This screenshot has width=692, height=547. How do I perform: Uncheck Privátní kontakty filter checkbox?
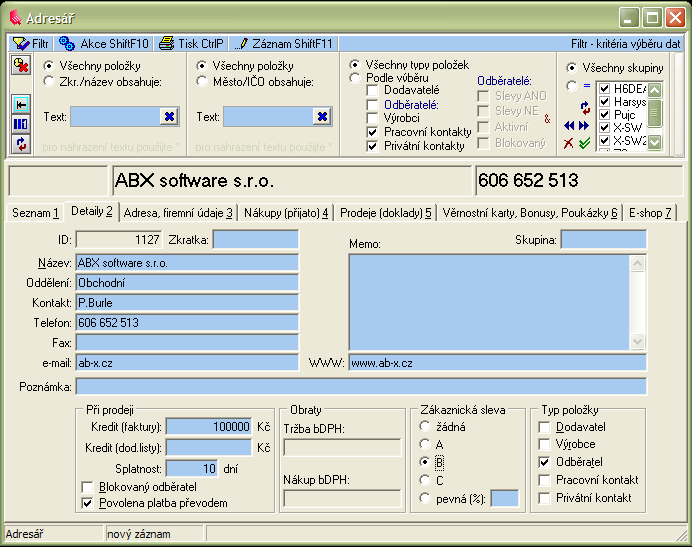point(372,146)
